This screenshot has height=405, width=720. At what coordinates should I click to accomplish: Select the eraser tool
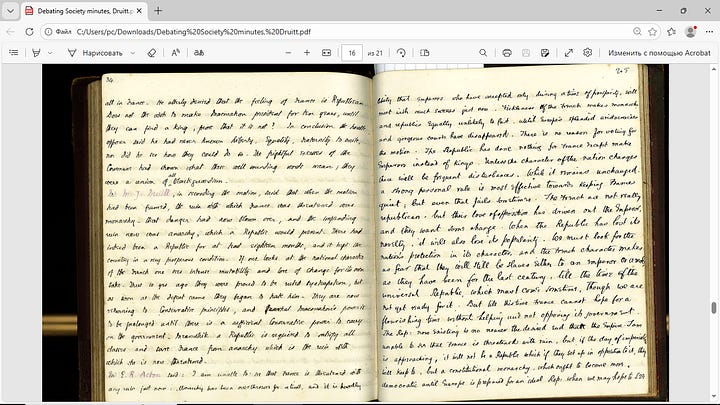coord(152,53)
